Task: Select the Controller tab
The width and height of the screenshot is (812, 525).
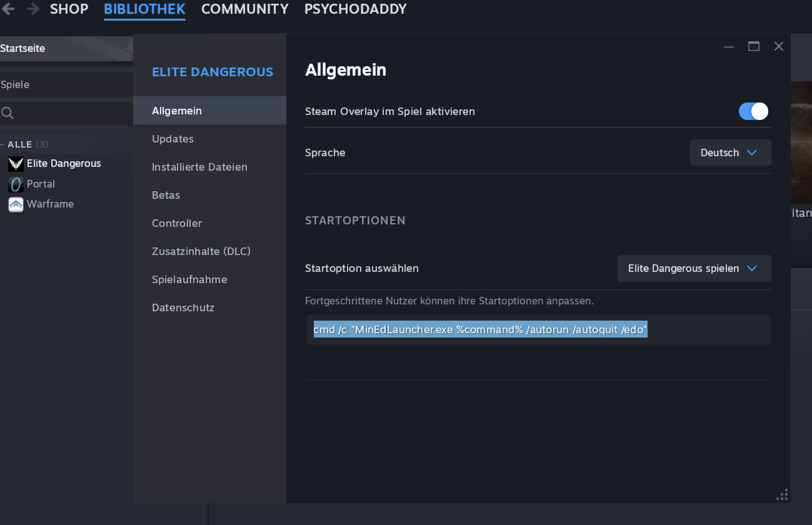Action: [209, 223]
